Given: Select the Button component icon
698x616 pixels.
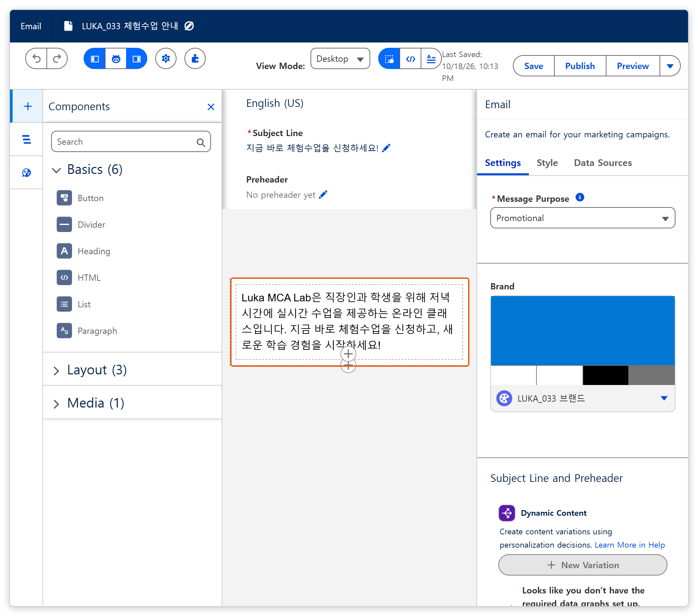Looking at the screenshot, I should coord(64,198).
